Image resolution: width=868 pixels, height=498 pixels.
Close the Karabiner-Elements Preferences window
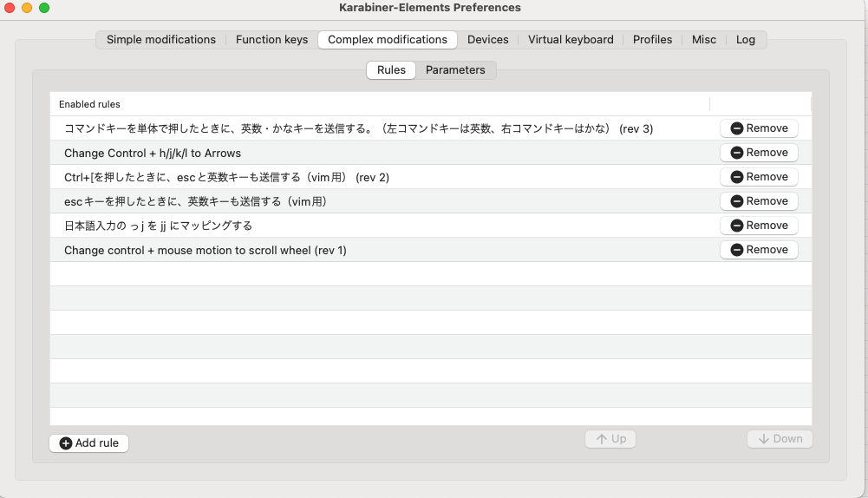coord(10,8)
